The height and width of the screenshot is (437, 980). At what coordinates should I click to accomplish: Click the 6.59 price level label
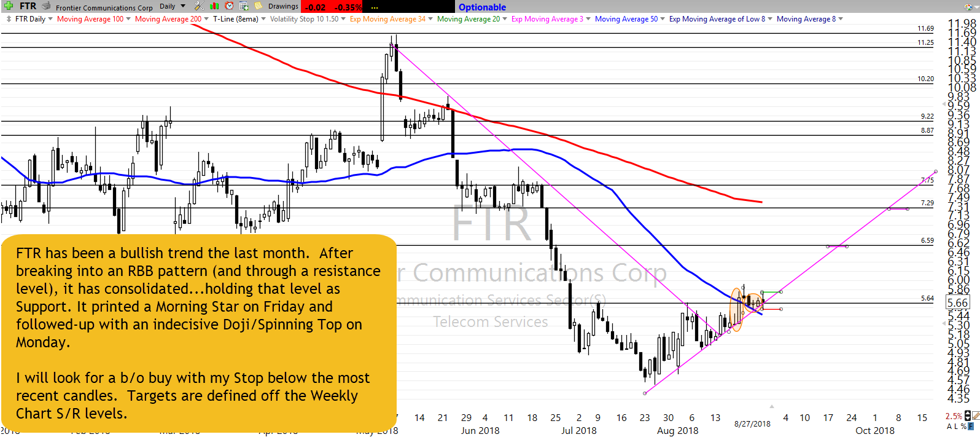coord(927,240)
